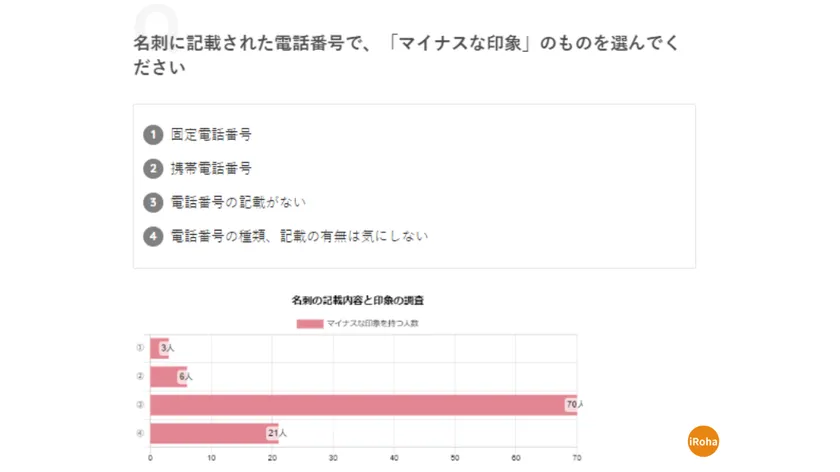The image size is (840, 472).
Task: Click the number 1 circle icon
Action: point(153,135)
